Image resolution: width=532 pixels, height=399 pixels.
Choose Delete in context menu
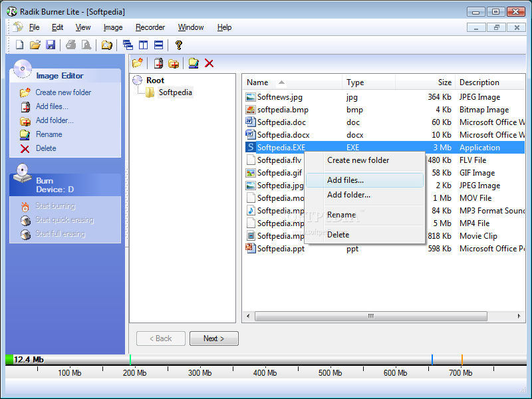coord(364,235)
